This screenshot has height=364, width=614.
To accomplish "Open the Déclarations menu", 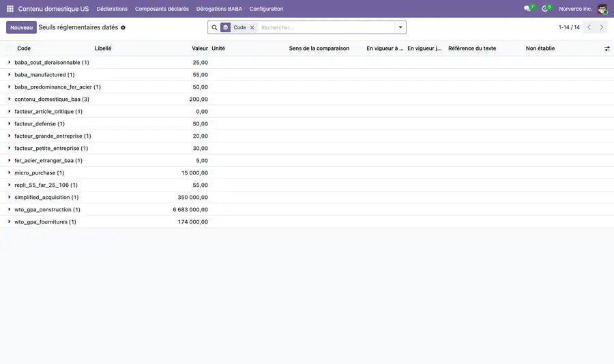I will (112, 9).
